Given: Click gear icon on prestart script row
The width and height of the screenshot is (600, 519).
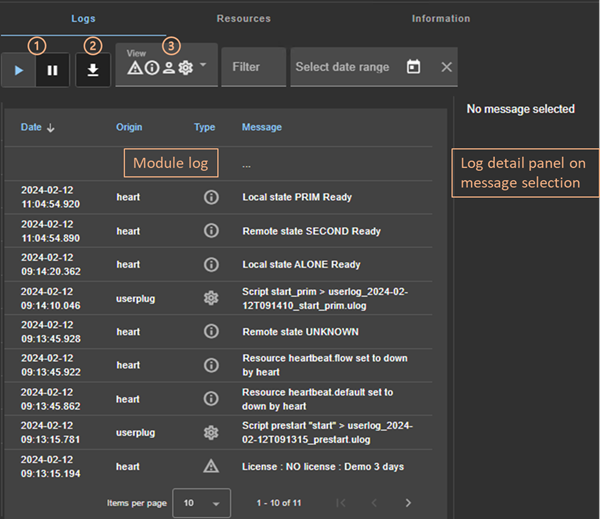Looking at the screenshot, I should click(210, 432).
